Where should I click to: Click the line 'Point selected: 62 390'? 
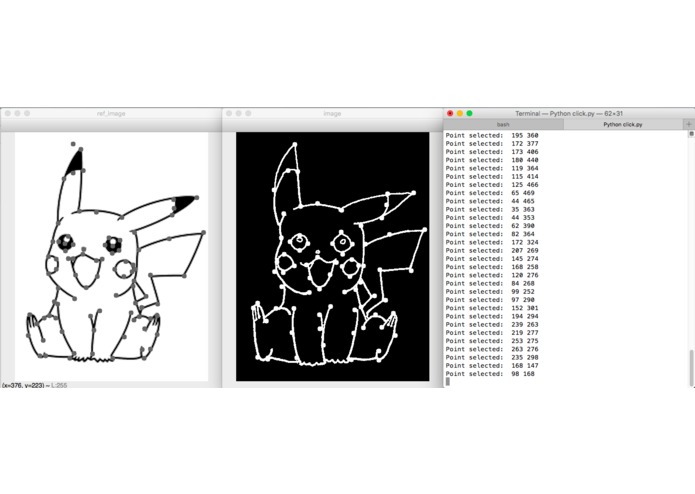490,226
